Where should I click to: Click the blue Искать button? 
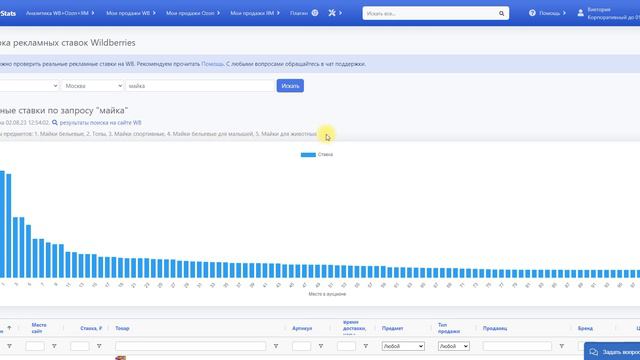(x=290, y=86)
